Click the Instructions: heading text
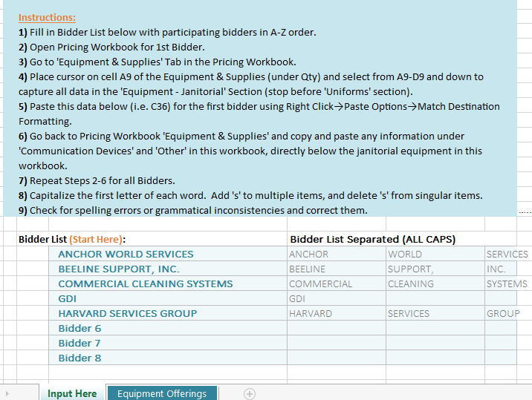This screenshot has width=532, height=400. (x=47, y=17)
